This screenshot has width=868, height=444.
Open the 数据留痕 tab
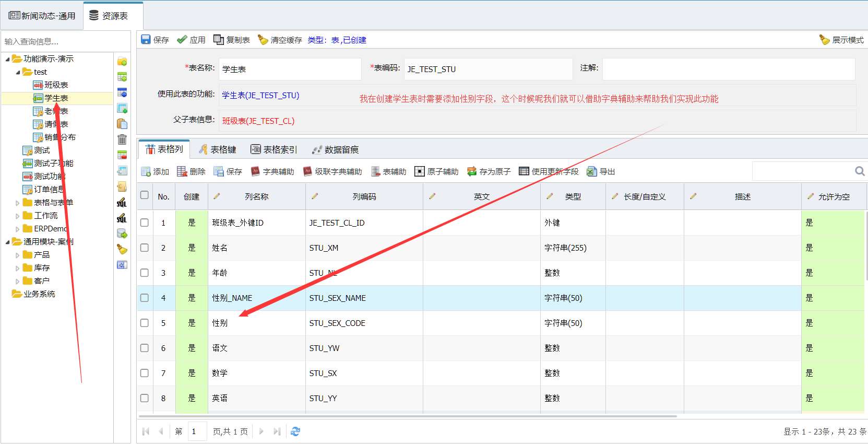tap(335, 149)
